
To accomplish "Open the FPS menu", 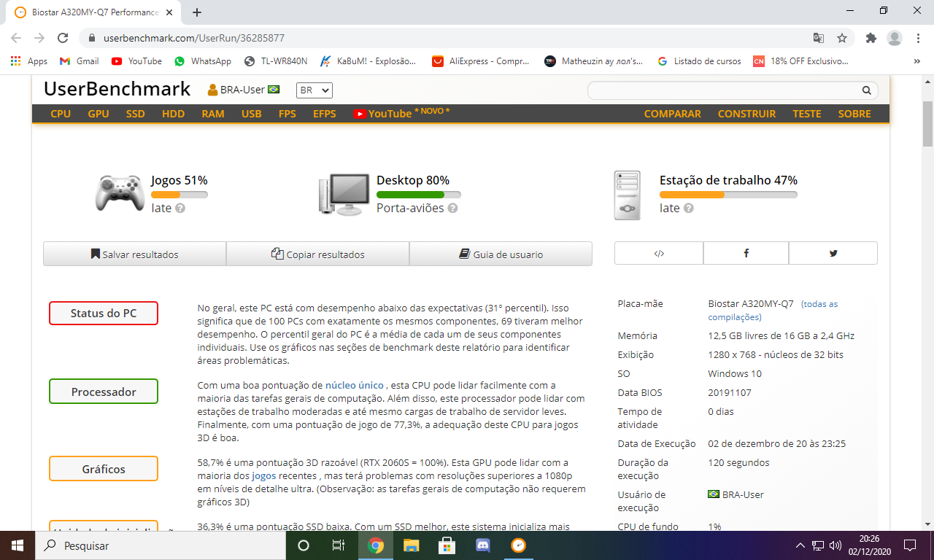I will [x=287, y=114].
